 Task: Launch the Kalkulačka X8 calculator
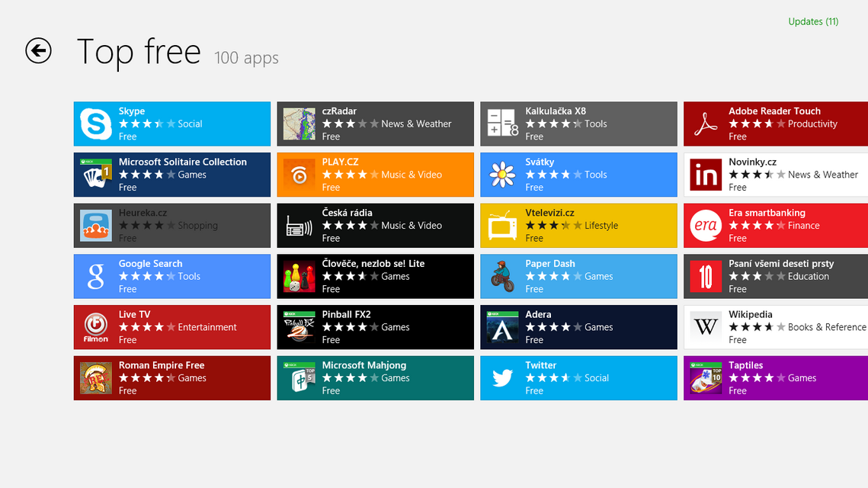tap(578, 124)
